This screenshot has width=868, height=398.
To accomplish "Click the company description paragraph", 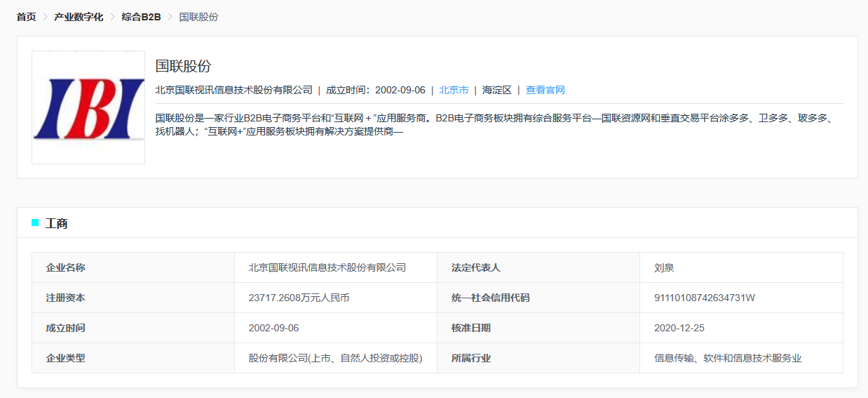I will pos(491,124).
